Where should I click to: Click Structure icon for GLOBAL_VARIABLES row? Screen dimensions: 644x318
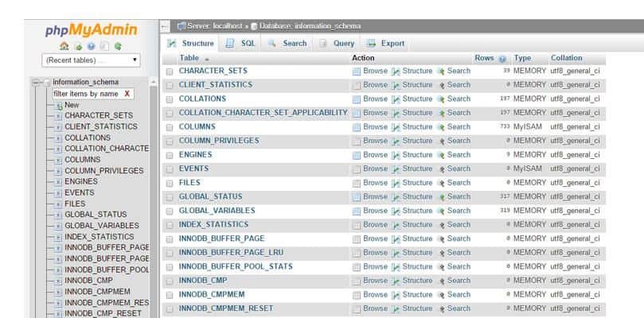pos(396,211)
